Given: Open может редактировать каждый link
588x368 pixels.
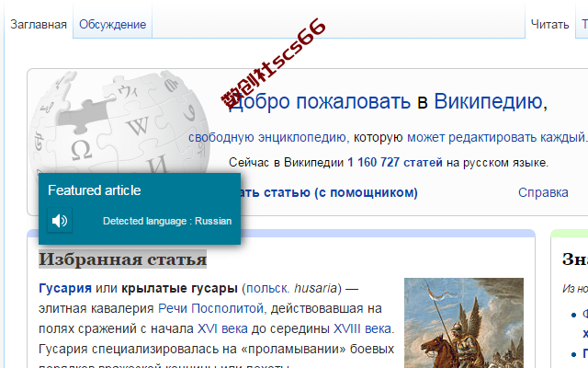Looking at the screenshot, I should (496, 137).
